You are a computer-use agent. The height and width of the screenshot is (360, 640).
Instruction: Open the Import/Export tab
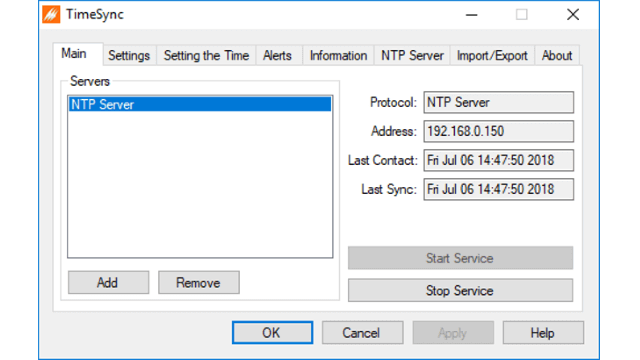(492, 56)
